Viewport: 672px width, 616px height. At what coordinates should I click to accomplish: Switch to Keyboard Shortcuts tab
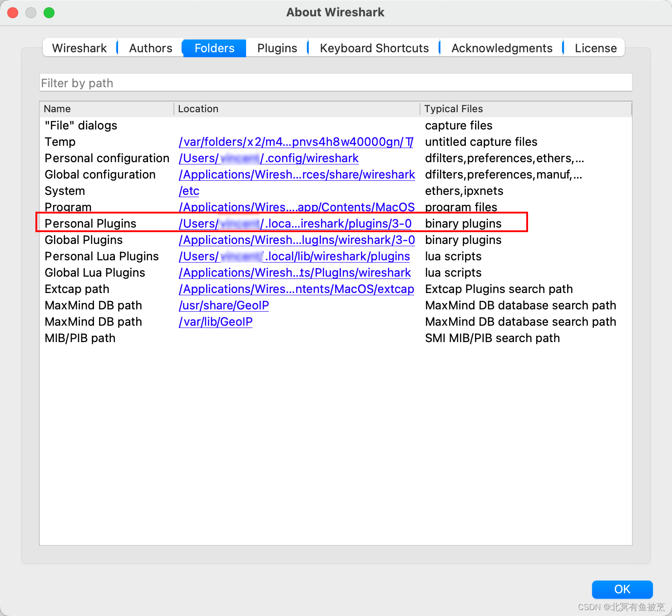coord(374,48)
